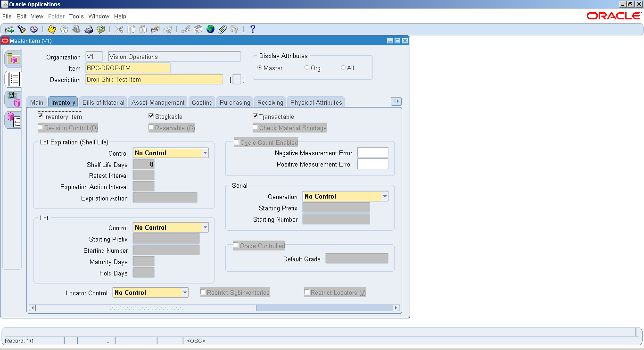This screenshot has width=644, height=350.
Task: Select the All display attributes radio
Action: tap(343, 67)
